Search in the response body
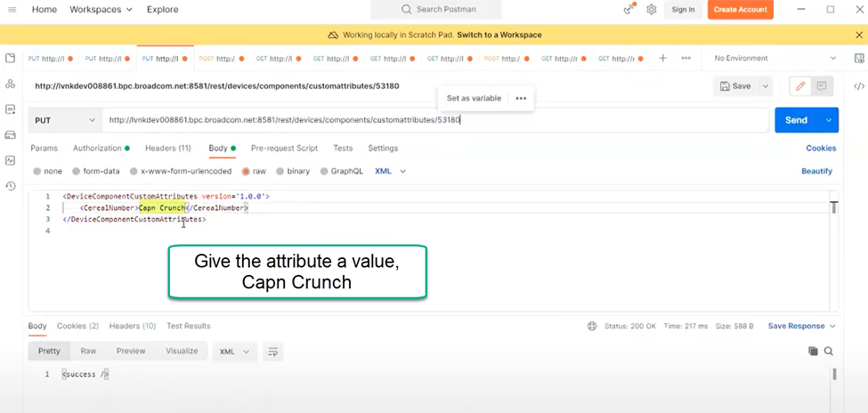Screen dimensions: 868x413 point(829,351)
